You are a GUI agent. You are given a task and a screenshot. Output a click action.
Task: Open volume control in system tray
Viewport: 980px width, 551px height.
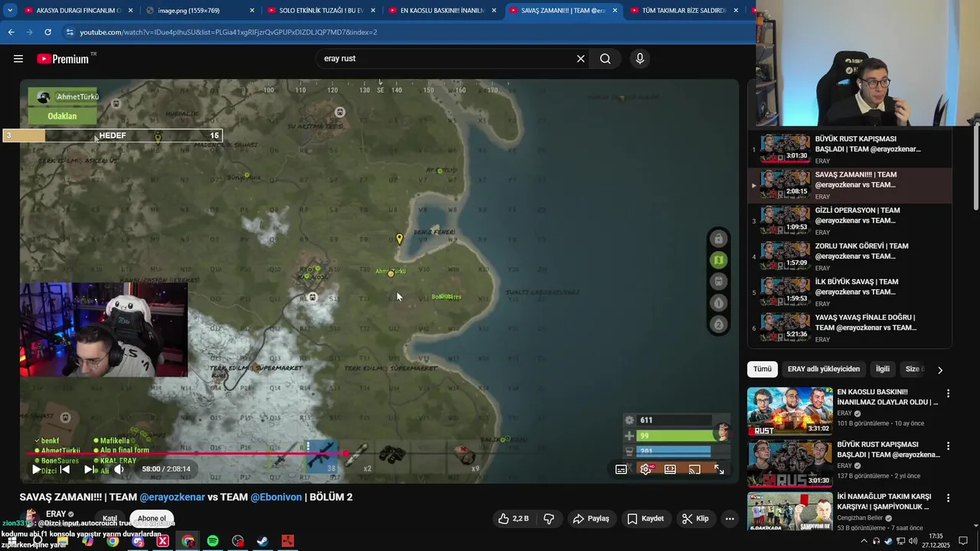point(913,541)
